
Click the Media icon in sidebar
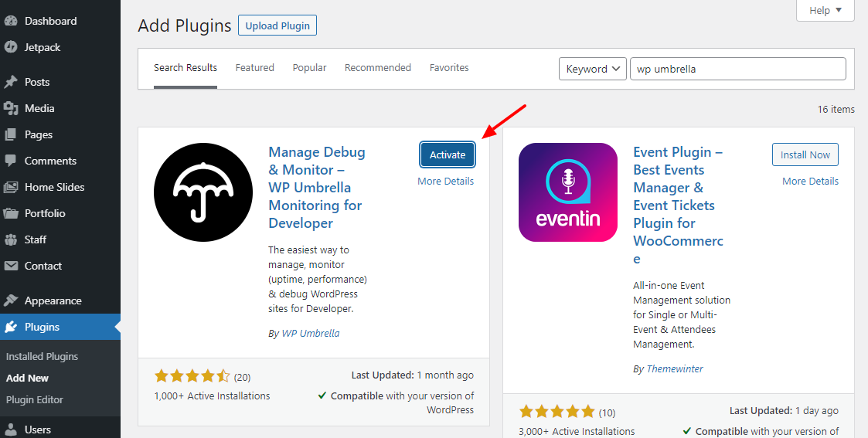click(x=11, y=108)
